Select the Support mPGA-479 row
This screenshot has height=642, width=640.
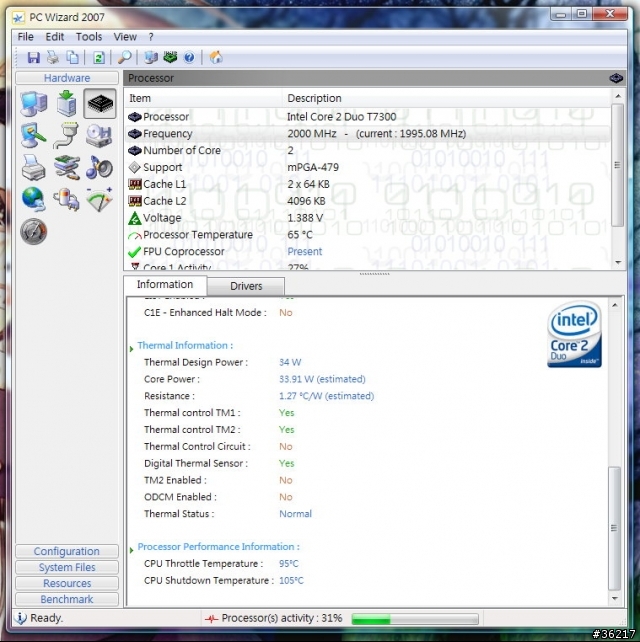tap(367, 167)
